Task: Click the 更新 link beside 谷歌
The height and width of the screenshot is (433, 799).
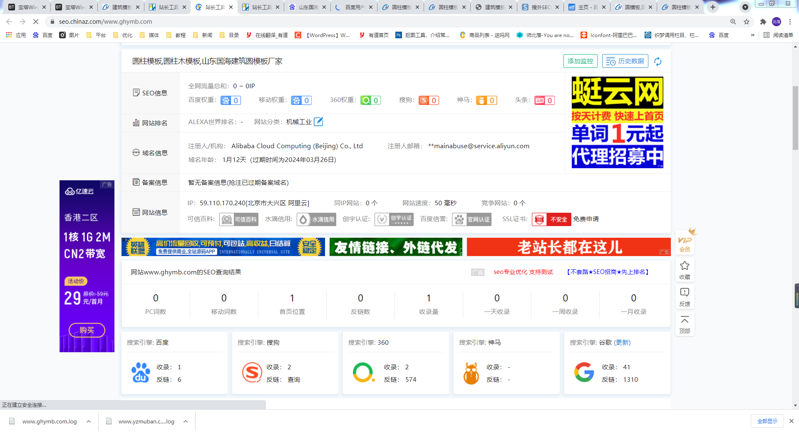Action: click(623, 343)
